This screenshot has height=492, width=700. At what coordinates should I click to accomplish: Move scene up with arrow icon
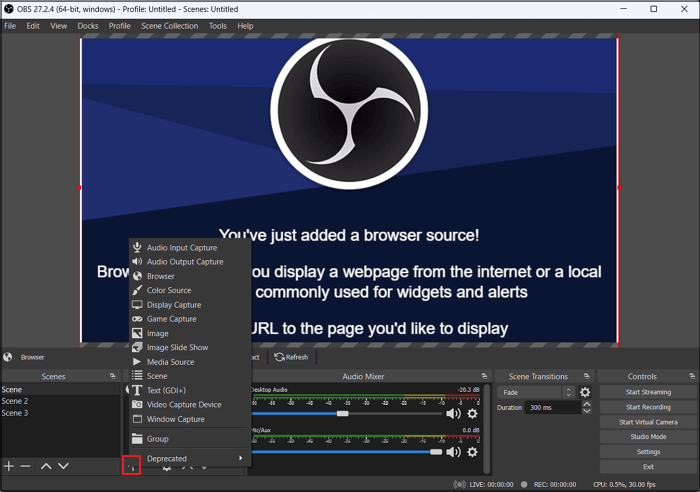click(46, 466)
